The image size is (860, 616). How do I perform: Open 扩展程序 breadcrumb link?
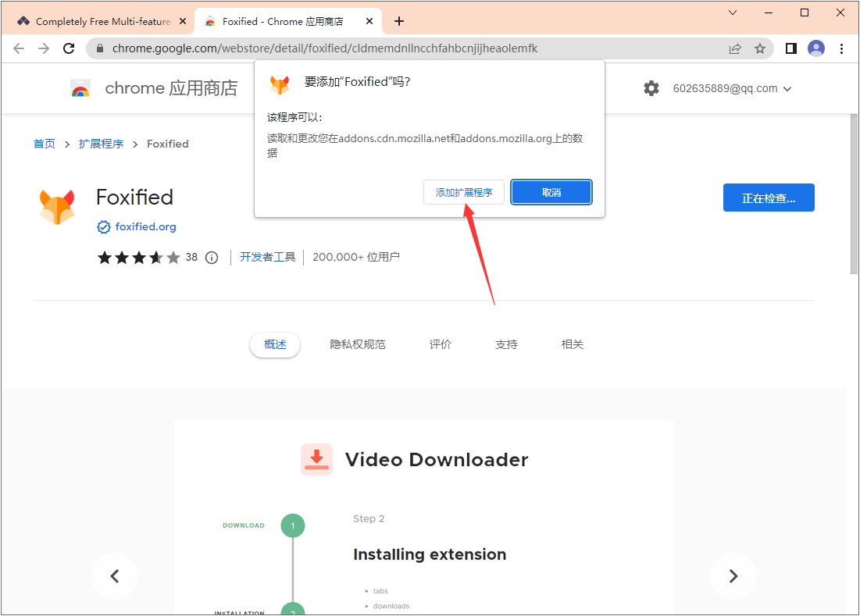tap(101, 144)
